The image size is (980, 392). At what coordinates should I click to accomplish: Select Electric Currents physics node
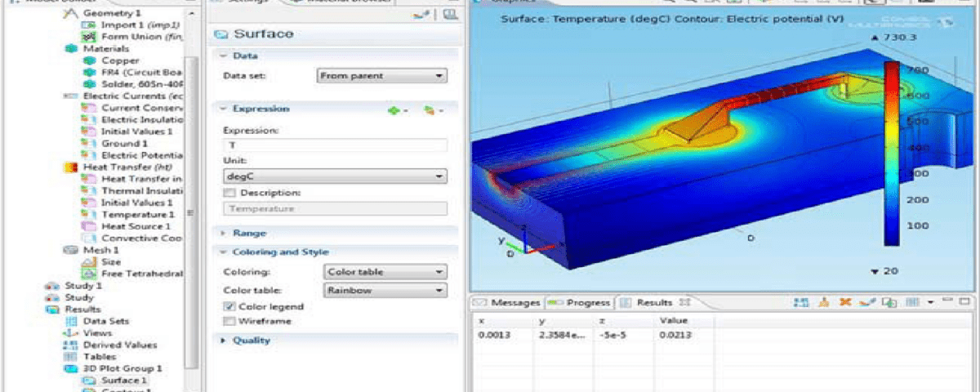(123, 96)
